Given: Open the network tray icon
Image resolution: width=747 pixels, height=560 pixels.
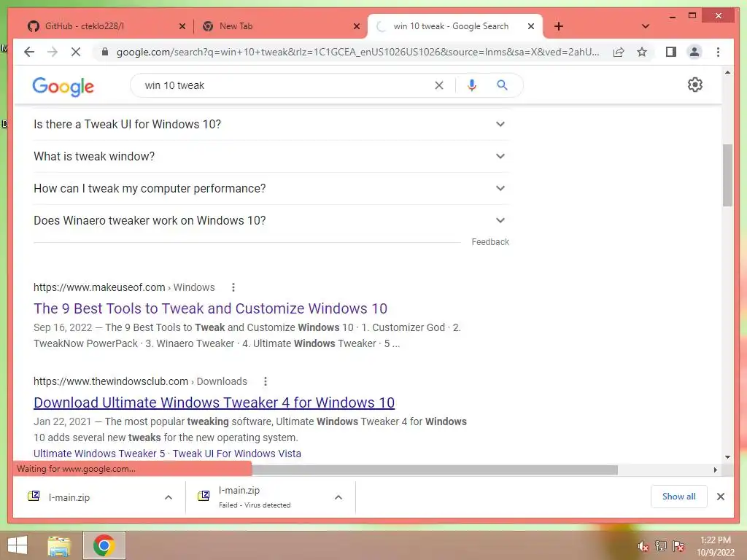Looking at the screenshot, I should 661,546.
